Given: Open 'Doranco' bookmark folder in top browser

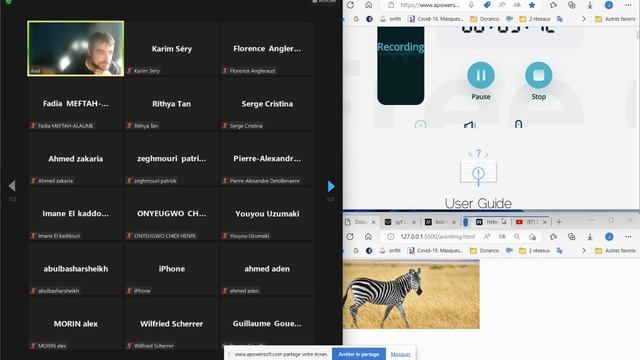Looking at the screenshot, I should click(x=485, y=19).
